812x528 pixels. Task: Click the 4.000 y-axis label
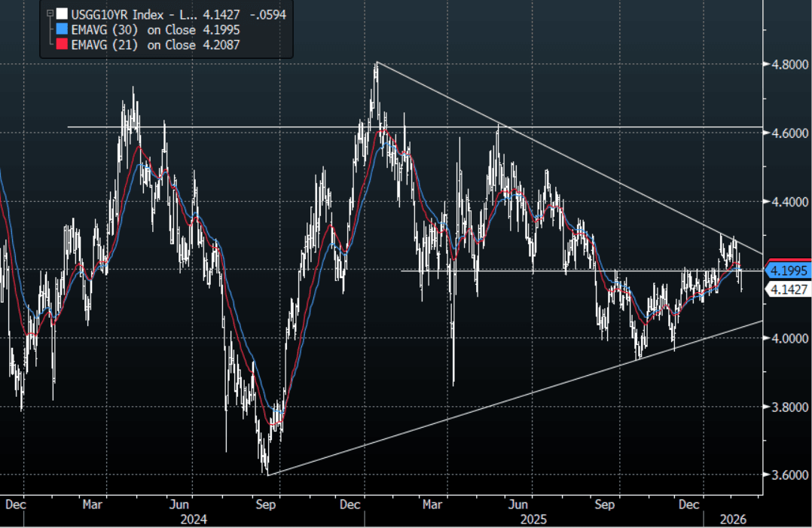[789, 338]
